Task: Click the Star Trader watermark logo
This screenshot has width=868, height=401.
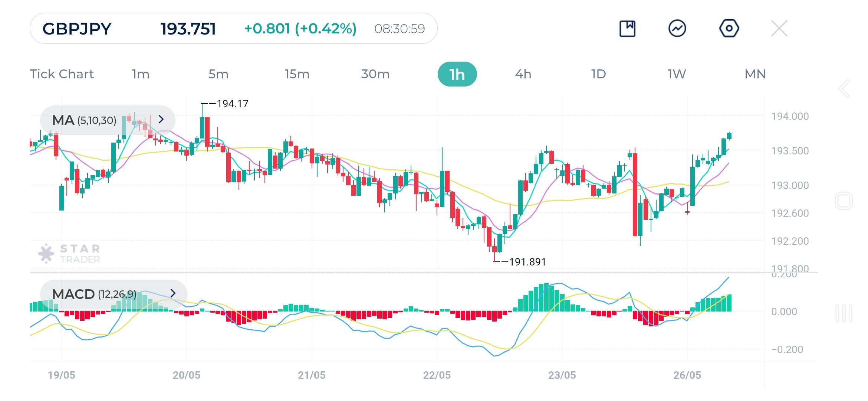Action: point(69,254)
